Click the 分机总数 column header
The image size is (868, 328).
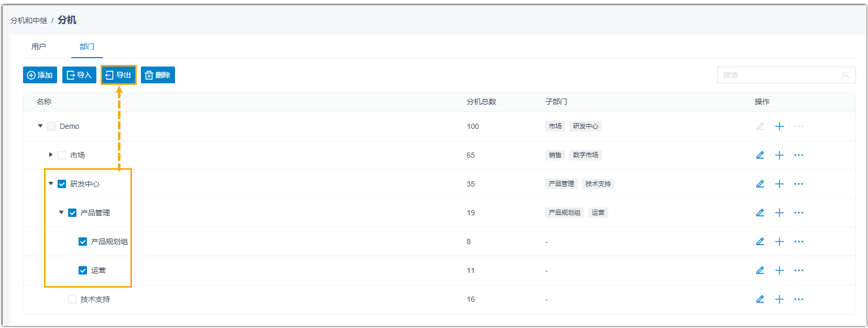pos(481,102)
